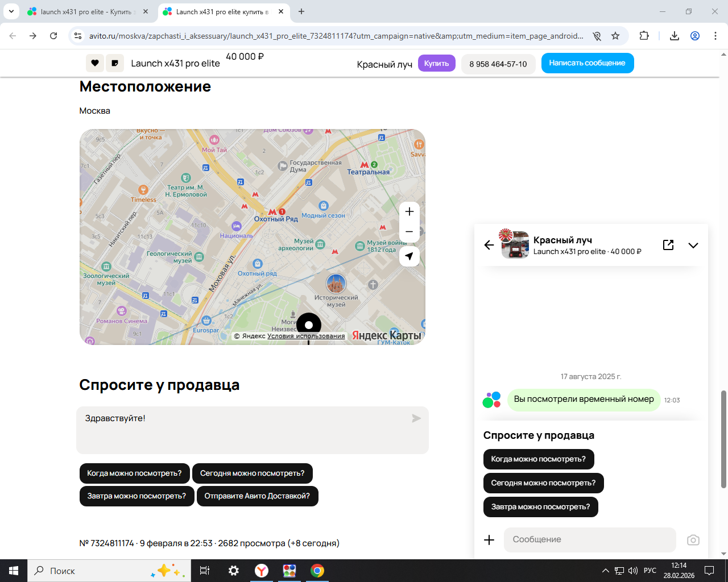Choose 'Завтра можно посмотреть?' in chat panel
Screen dimensions: 728x582
pos(541,507)
